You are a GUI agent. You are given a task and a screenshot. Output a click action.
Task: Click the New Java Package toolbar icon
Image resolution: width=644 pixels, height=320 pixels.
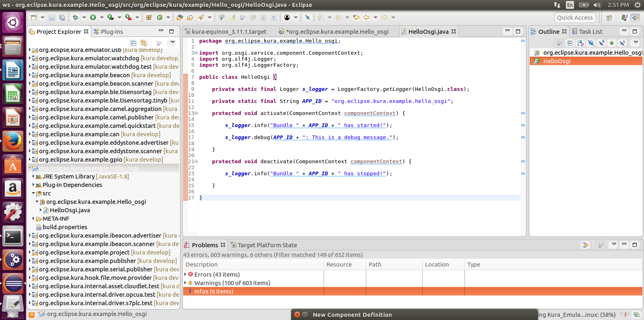[x=149, y=17]
